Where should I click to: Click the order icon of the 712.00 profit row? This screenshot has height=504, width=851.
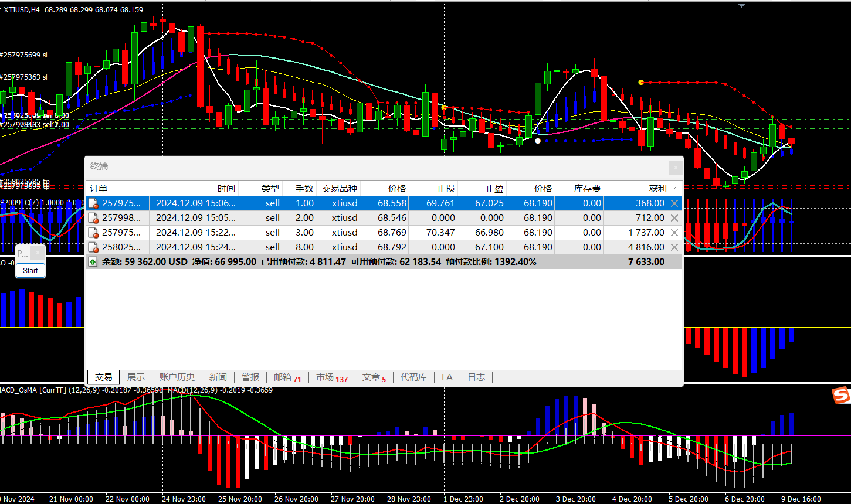(x=93, y=218)
